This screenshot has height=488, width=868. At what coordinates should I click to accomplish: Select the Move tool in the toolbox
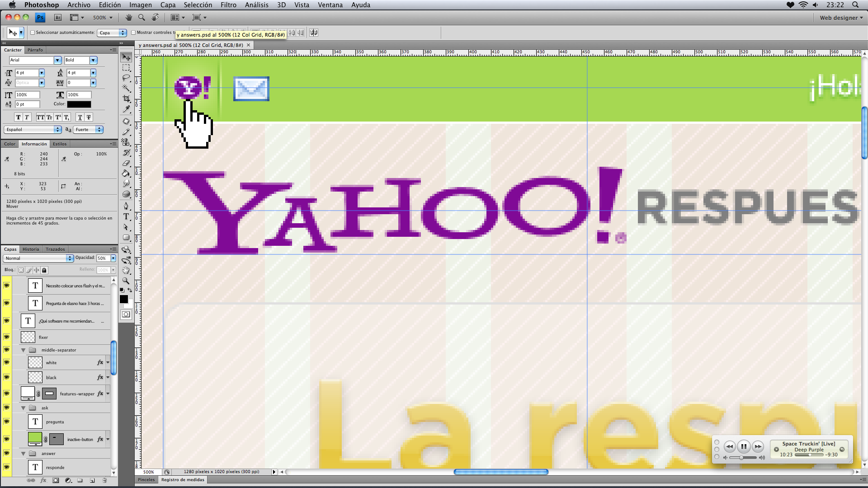click(x=126, y=57)
